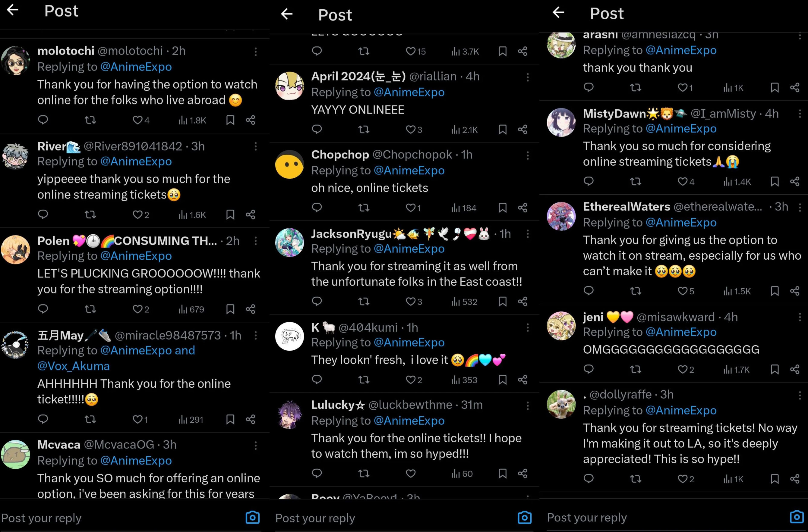
Task: Share Lulucky's online tickets reply
Action: (522, 473)
